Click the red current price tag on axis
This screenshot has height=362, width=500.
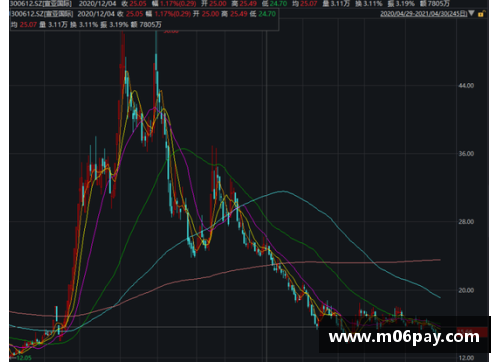pos(472,332)
